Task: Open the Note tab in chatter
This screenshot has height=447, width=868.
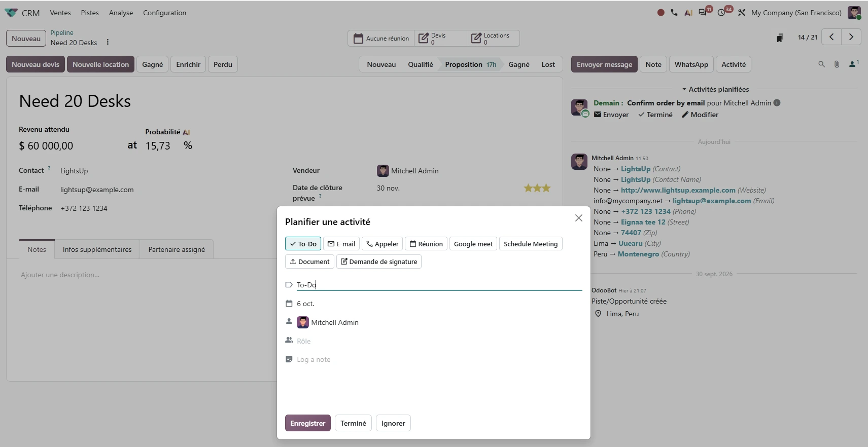Action: pyautogui.click(x=653, y=64)
